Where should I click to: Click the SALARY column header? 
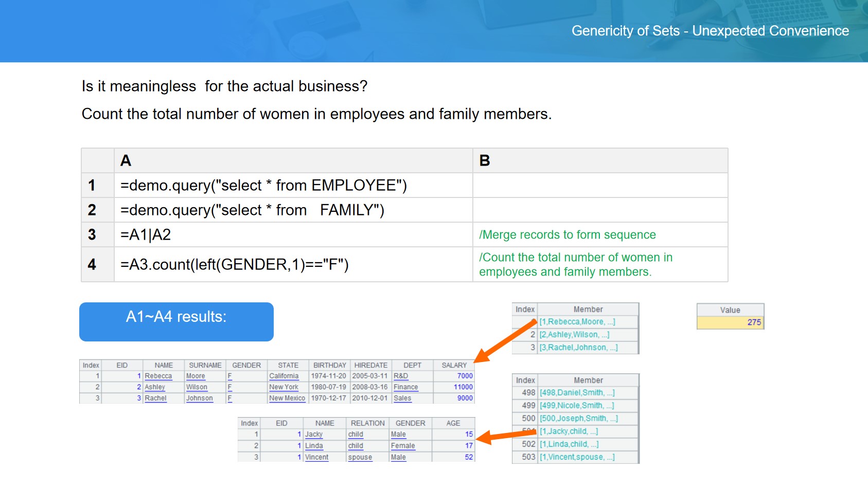(x=454, y=365)
